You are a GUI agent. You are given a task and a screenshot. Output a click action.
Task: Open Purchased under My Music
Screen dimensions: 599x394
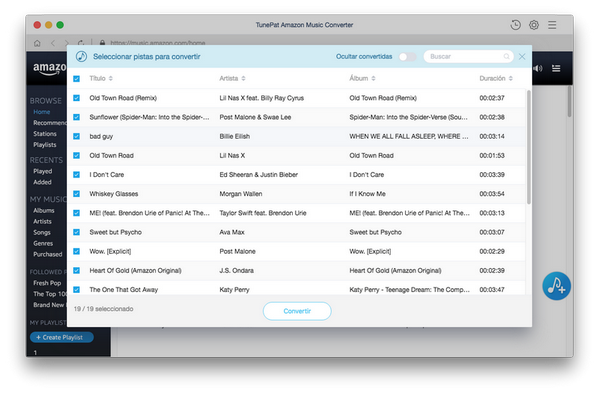(47, 255)
